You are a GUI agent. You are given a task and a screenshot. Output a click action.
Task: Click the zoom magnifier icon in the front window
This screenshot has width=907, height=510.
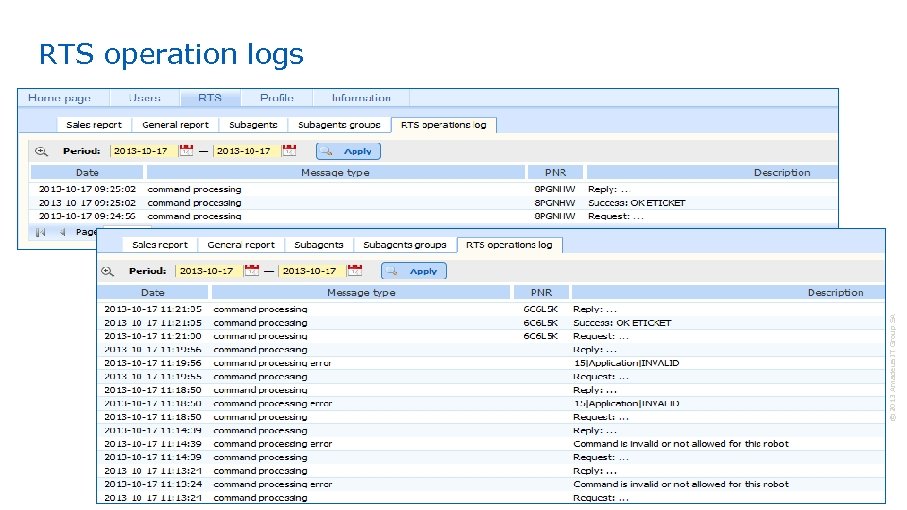107,271
